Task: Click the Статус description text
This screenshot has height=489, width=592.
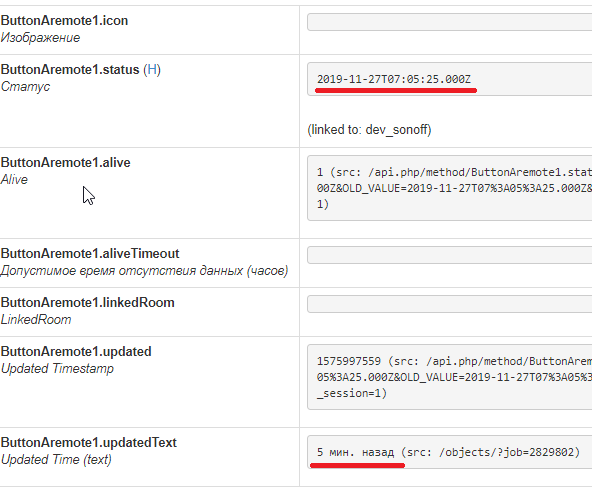Action: 25,87
